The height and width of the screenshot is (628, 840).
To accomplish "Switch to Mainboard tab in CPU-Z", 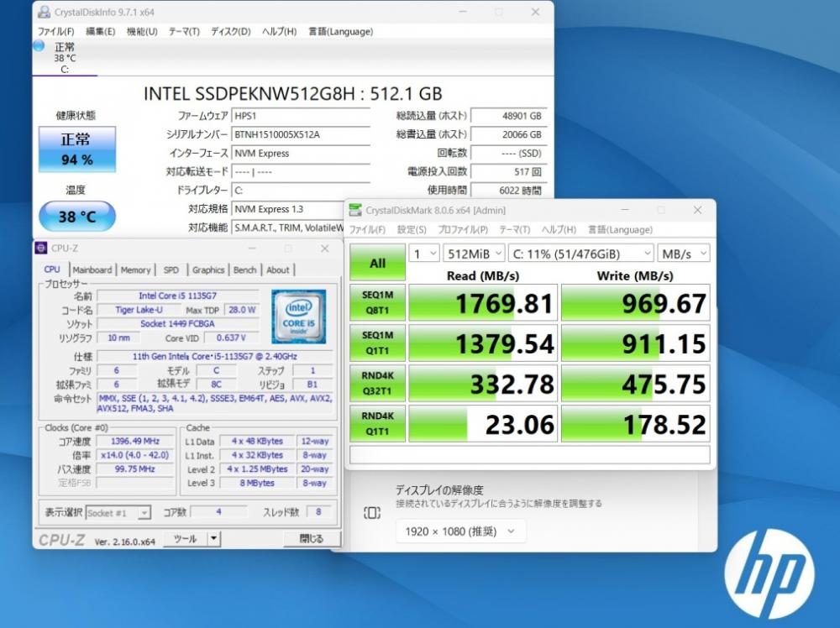I will click(92, 270).
